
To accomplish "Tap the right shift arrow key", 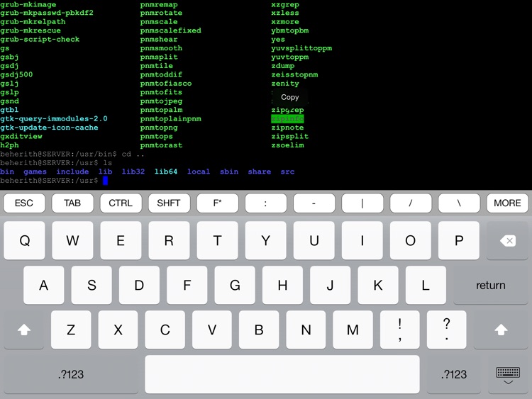I will coord(501,330).
